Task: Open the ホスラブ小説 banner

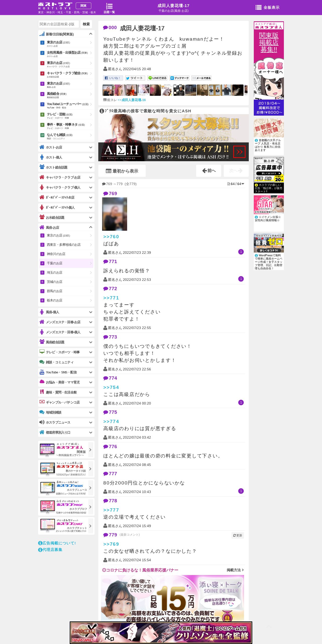Action: [x=66, y=469]
